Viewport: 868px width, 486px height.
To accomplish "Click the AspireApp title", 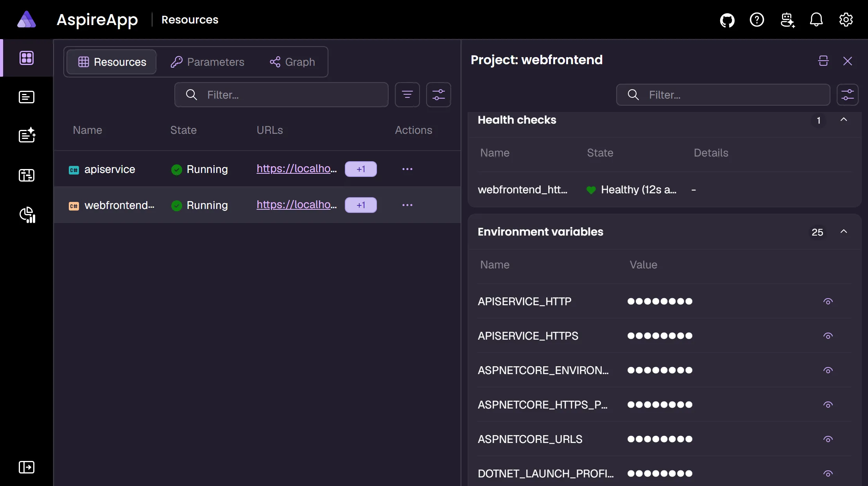I will 97,20.
